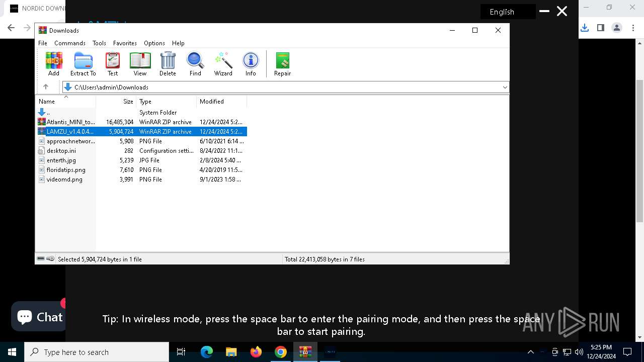Open Firefox from the taskbar
Screen dimensions: 644x362
256,352
